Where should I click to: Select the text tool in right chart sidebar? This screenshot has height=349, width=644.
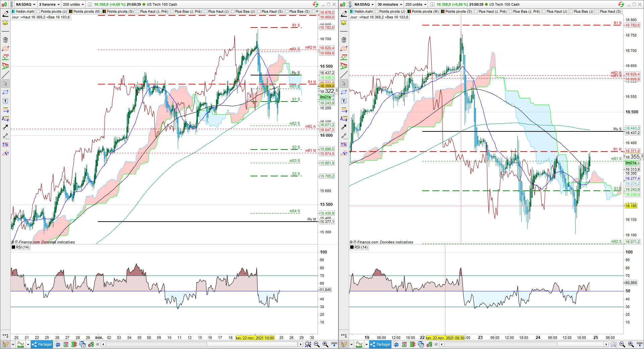pyautogui.click(x=344, y=101)
